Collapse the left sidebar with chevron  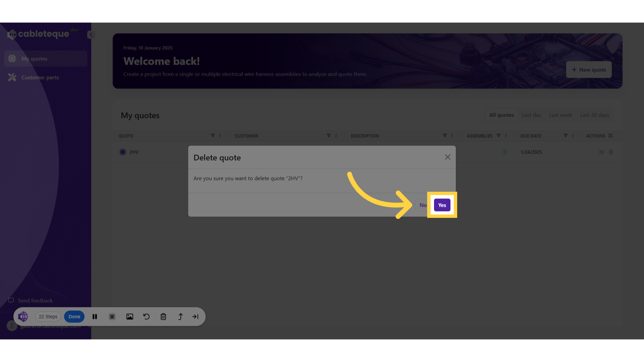click(91, 35)
